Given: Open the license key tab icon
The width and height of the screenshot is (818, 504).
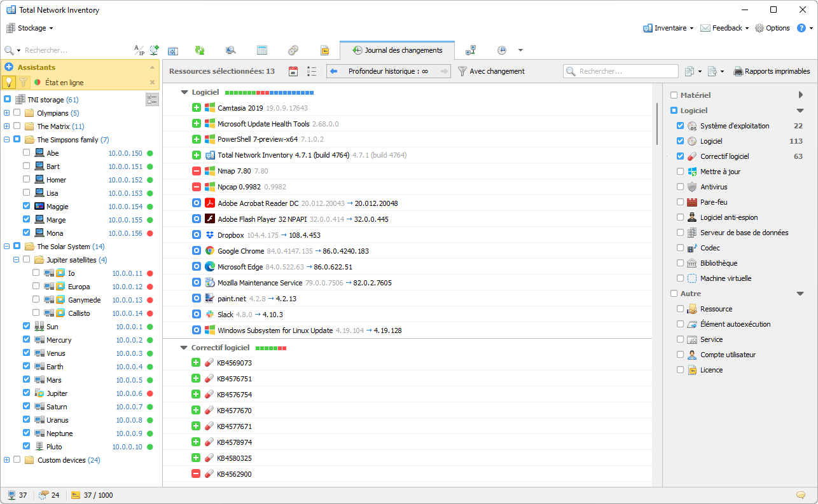Looking at the screenshot, I should [x=324, y=50].
